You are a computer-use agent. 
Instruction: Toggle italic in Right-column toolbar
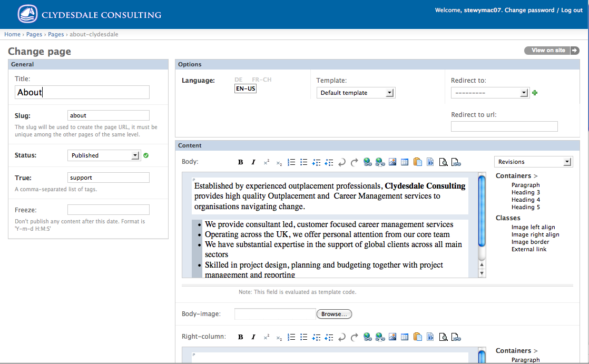253,337
